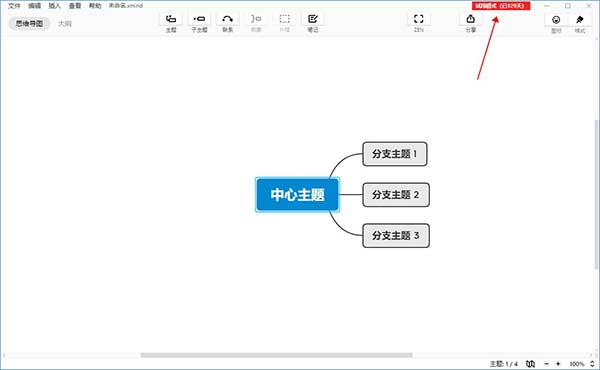
Task: Zoom in with the plus button
Action: point(558,364)
